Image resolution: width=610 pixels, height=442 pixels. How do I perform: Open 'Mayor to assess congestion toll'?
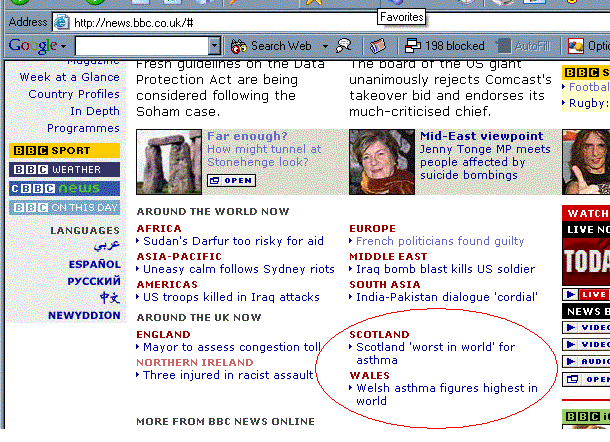coord(232,347)
